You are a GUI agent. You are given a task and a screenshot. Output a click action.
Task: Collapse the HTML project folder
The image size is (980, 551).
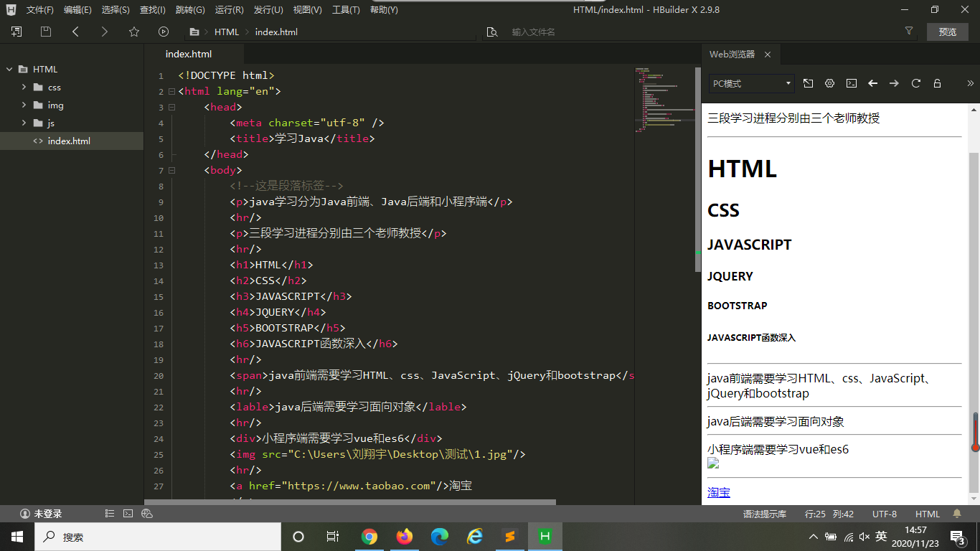pyautogui.click(x=9, y=70)
